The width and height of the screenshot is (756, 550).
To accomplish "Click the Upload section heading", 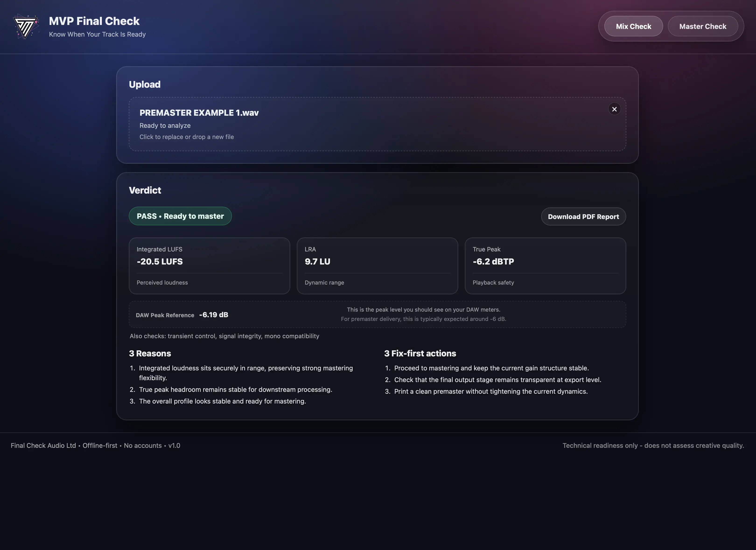I will tap(144, 84).
